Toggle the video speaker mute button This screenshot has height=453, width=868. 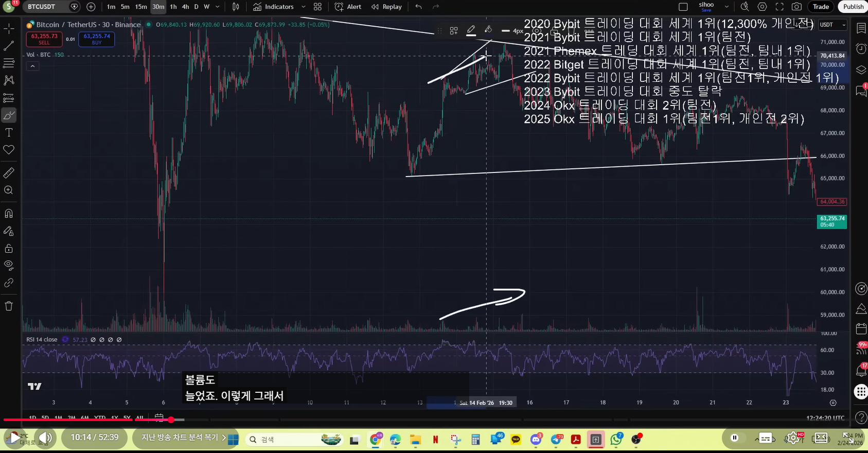(45, 438)
